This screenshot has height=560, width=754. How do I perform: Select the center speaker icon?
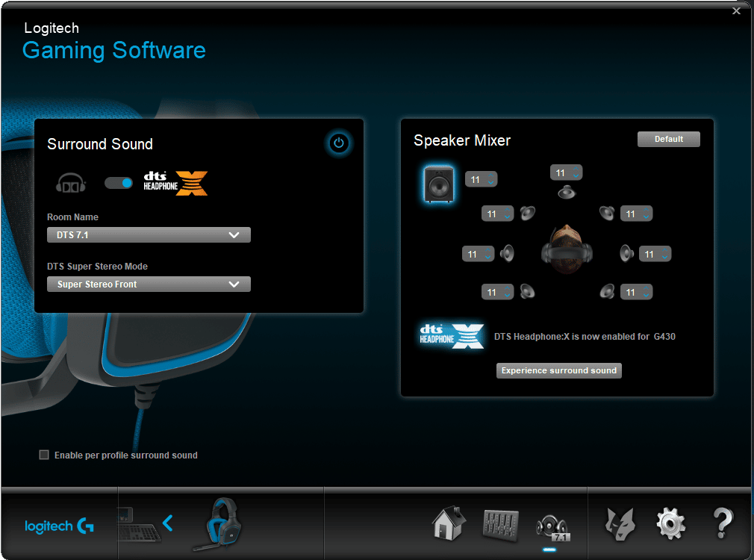(x=567, y=193)
